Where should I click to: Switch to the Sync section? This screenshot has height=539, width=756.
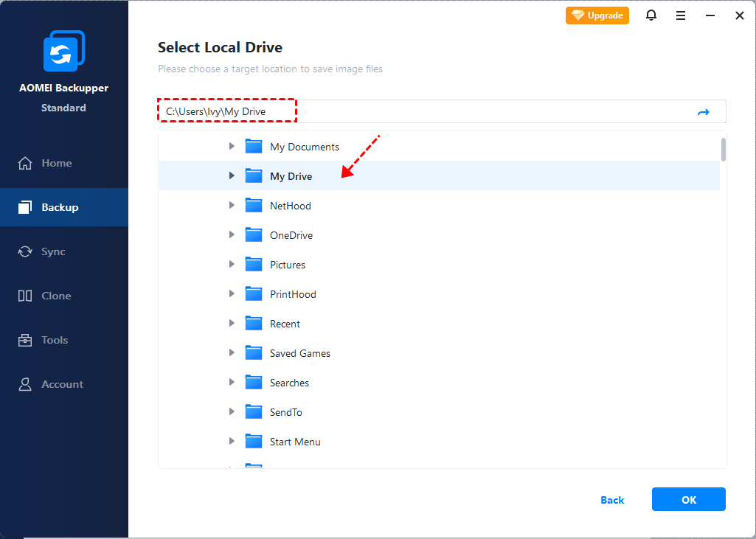[64, 251]
